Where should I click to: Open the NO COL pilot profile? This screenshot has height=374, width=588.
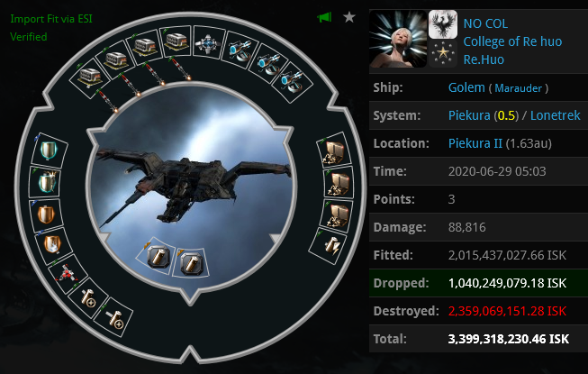coord(485,23)
